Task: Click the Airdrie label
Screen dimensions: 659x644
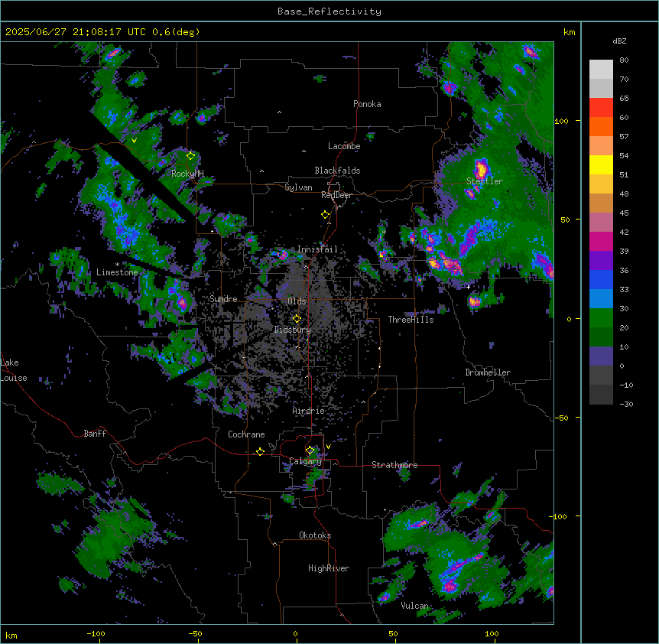Action: (x=309, y=411)
